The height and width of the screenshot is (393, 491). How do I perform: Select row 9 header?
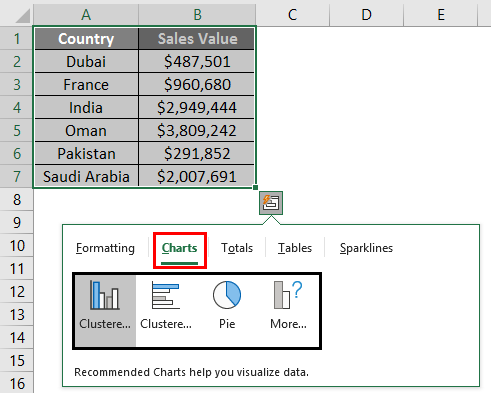pos(17,223)
